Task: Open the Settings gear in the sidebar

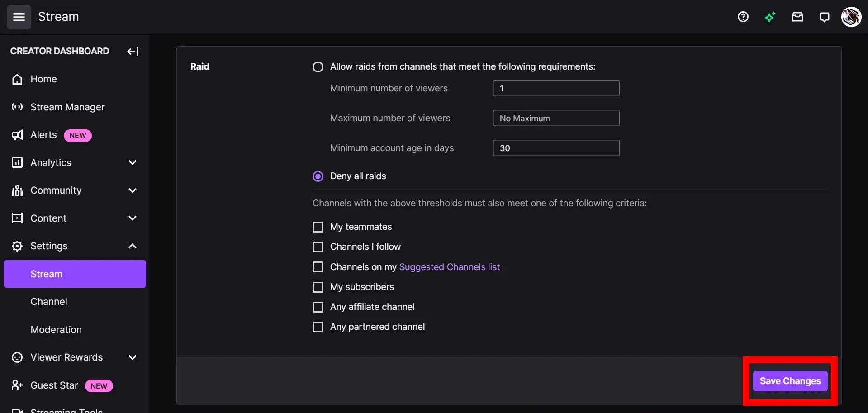Action: click(17, 246)
